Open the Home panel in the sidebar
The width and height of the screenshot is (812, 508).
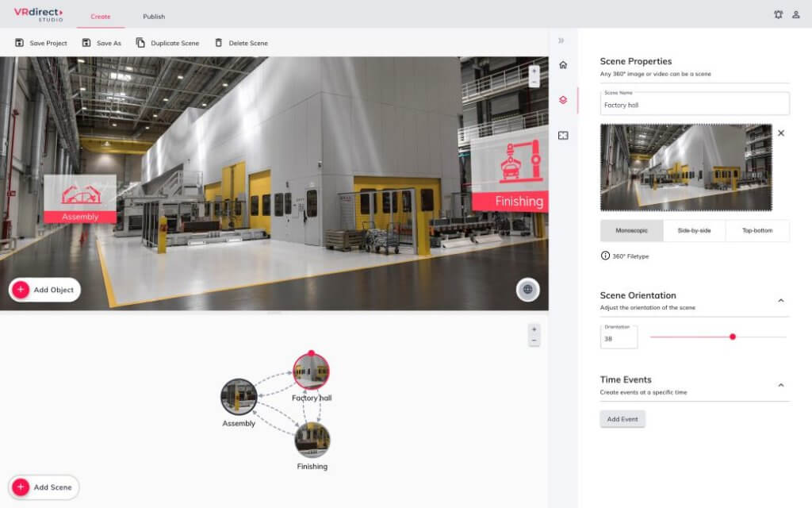(x=563, y=65)
